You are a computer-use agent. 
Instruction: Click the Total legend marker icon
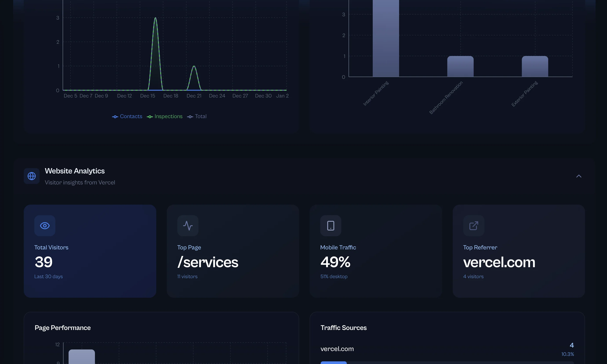(191, 117)
